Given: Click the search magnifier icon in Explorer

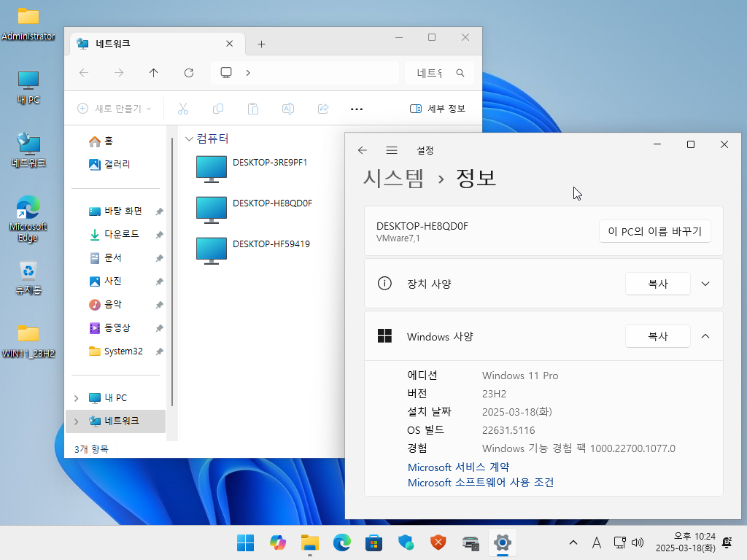Looking at the screenshot, I should click(460, 73).
